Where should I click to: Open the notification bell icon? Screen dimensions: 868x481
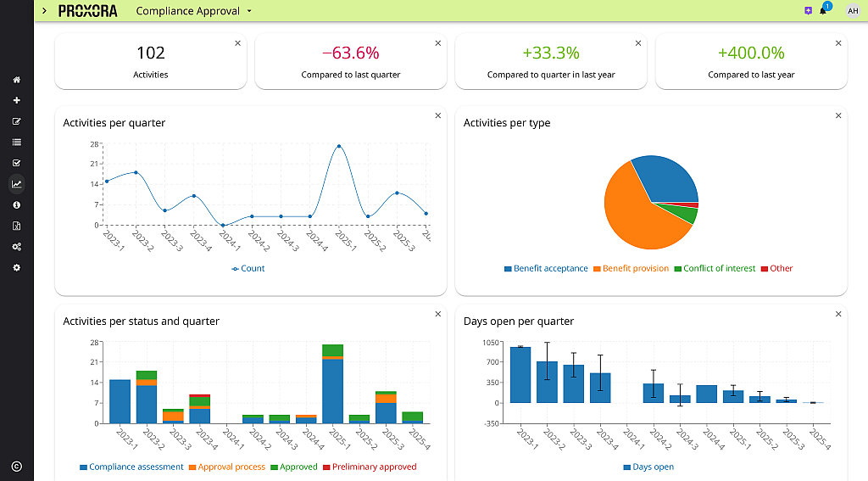pos(822,11)
